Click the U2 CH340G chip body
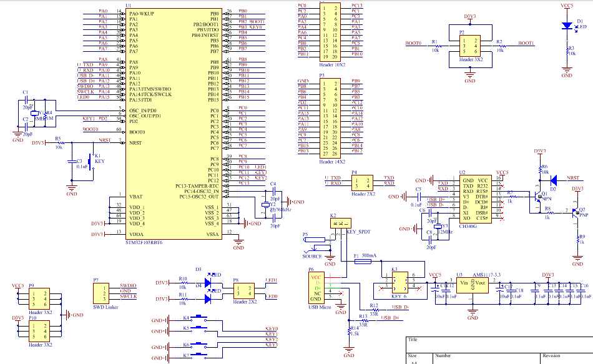The height and width of the screenshot is (364, 593). [476, 199]
